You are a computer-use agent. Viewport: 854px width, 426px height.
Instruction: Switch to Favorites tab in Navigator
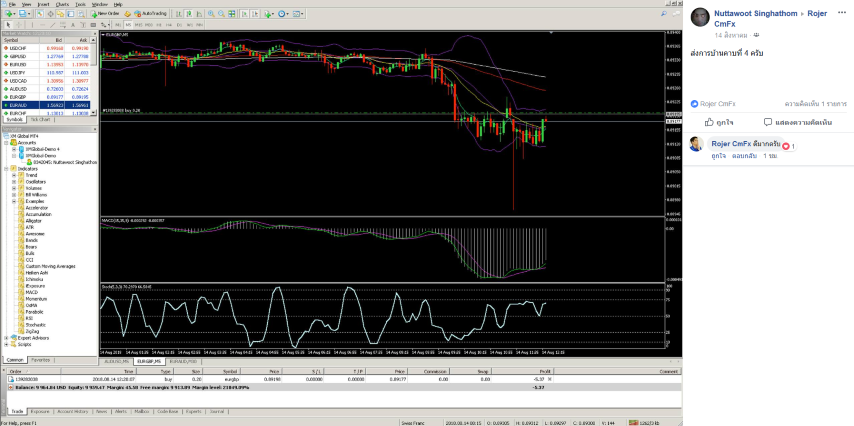[x=40, y=360]
